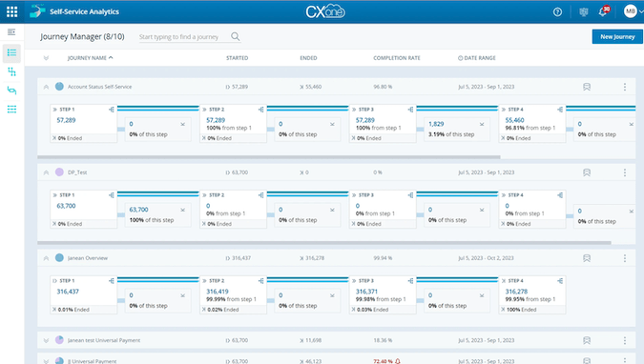Collapse the Account Status Self-Service journey
The height and width of the screenshot is (364, 644).
tap(46, 87)
